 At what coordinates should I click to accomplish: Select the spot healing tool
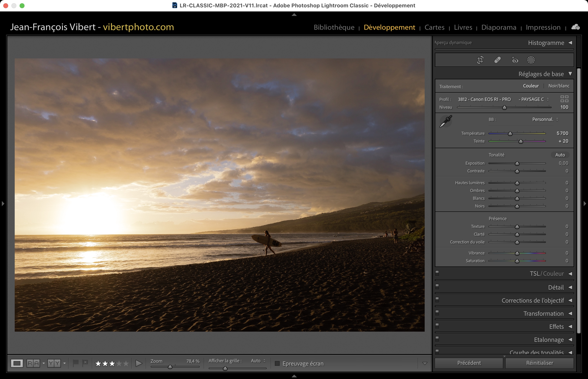498,60
